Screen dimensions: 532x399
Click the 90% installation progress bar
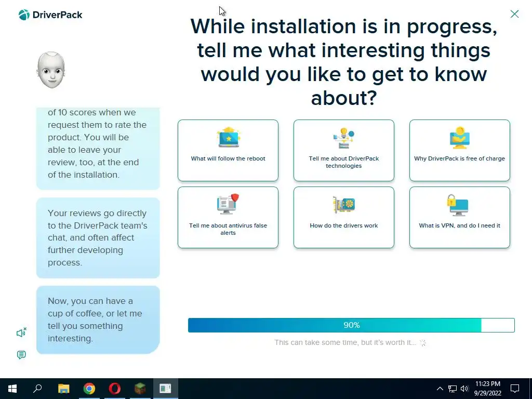[351, 325]
